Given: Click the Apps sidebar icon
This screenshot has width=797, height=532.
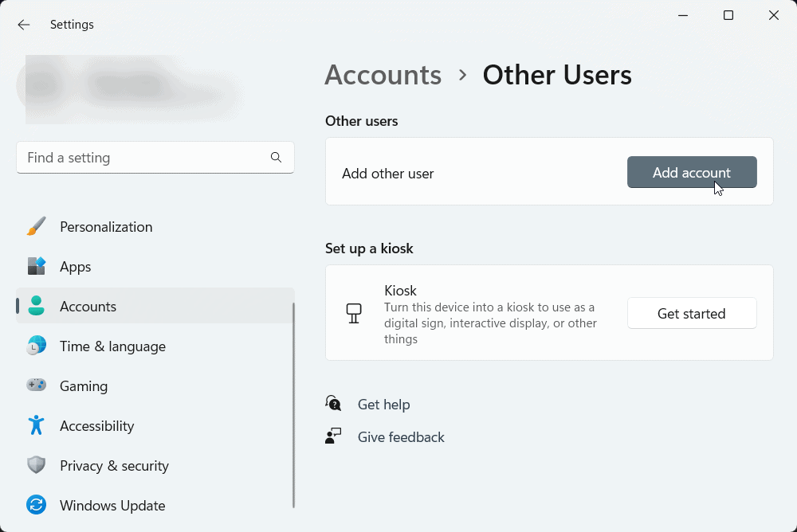Looking at the screenshot, I should point(36,267).
